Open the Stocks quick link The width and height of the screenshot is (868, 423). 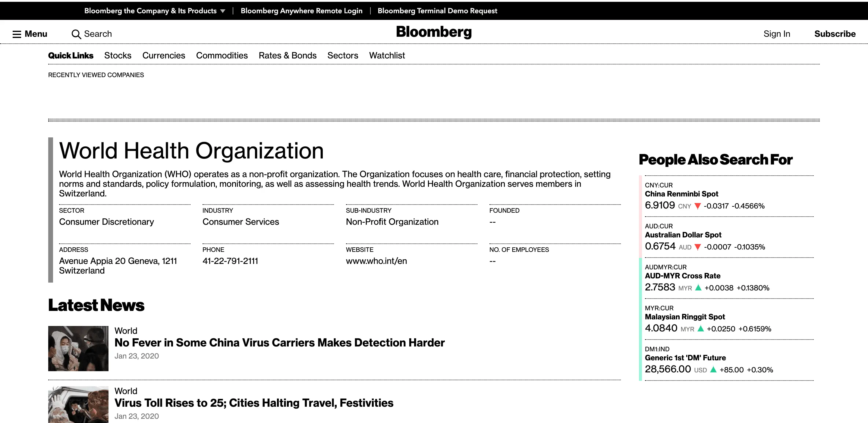coord(118,55)
